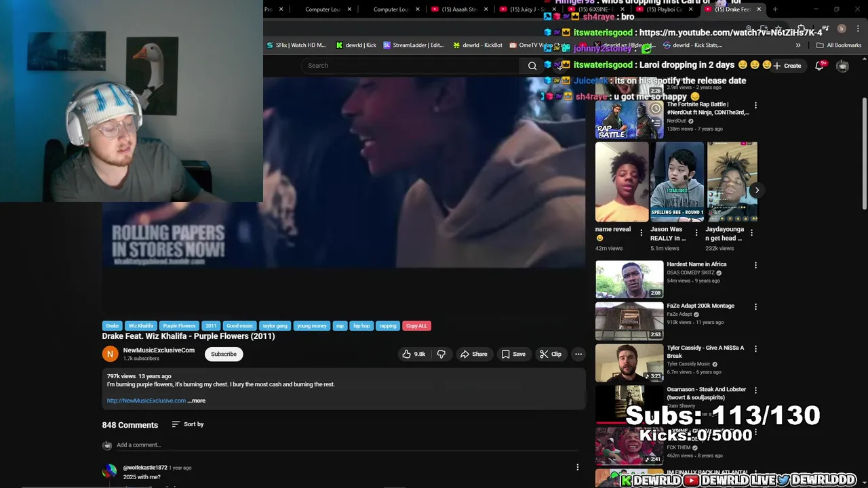This screenshot has height=488, width=868.
Task: Save the video to a playlist
Action: 513,354
